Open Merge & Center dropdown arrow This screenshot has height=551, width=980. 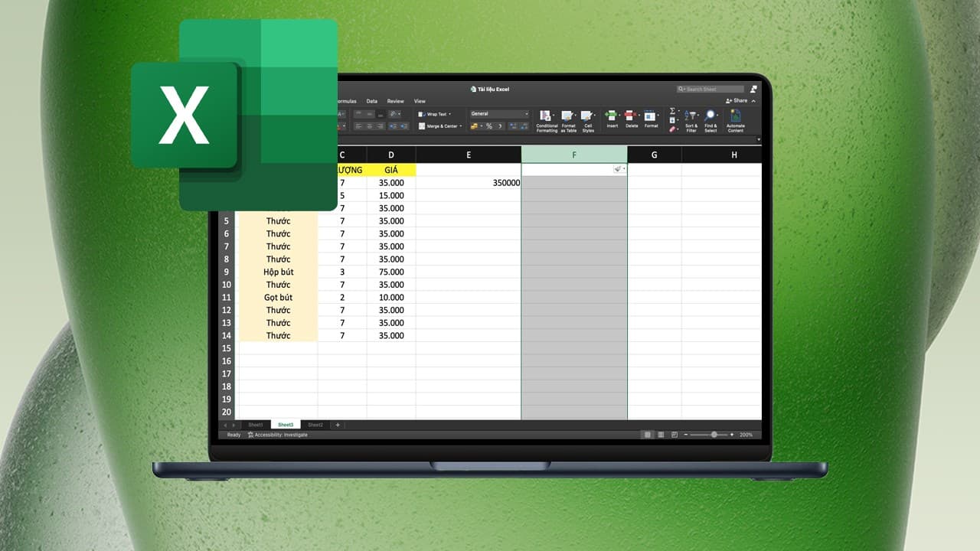click(461, 126)
